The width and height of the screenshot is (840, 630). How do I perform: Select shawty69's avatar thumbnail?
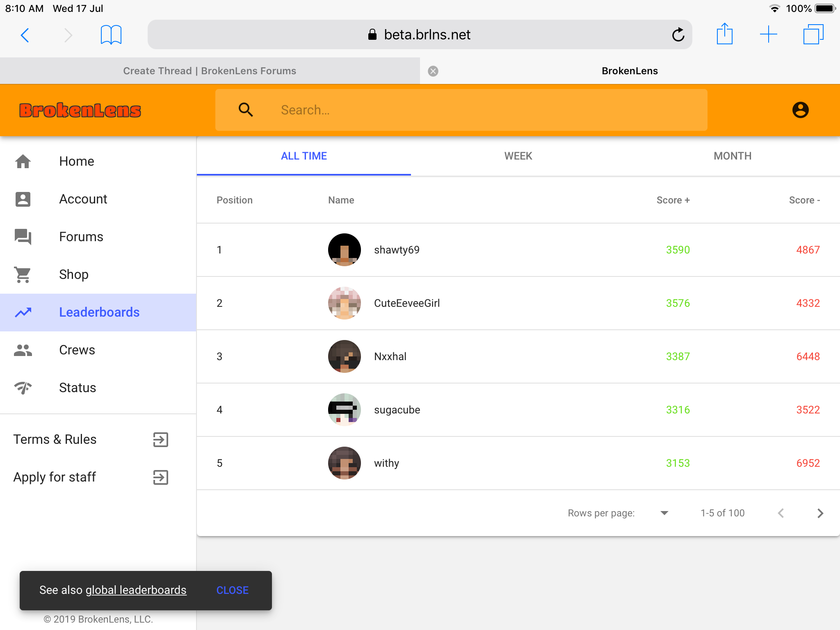pyautogui.click(x=345, y=250)
